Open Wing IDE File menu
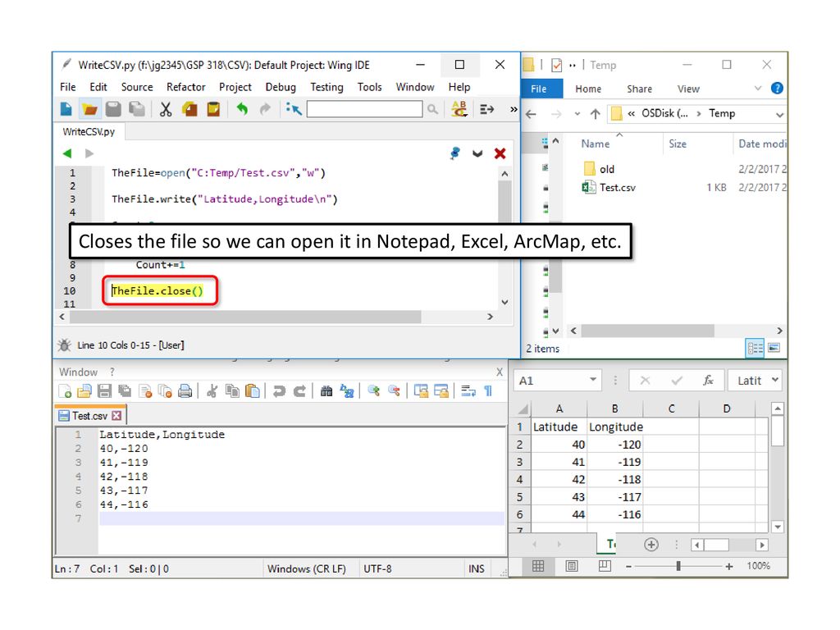Viewport: 840px width, 630px height. click(x=67, y=87)
